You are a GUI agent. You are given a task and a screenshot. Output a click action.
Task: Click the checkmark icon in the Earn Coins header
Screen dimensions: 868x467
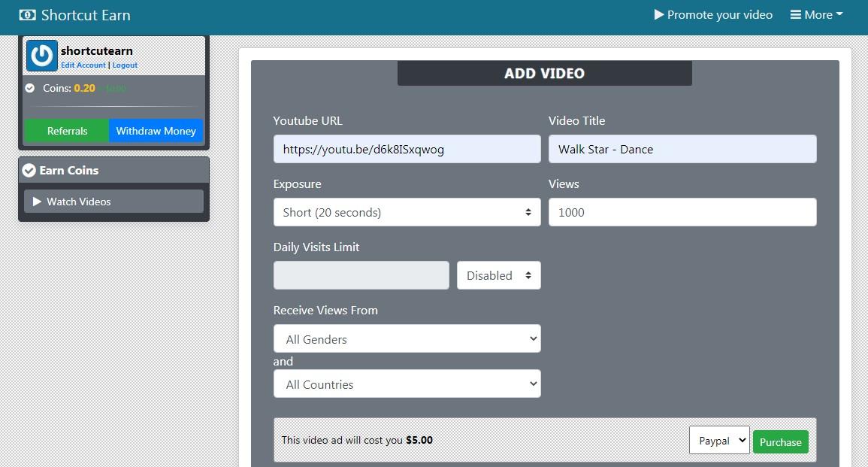[29, 170]
